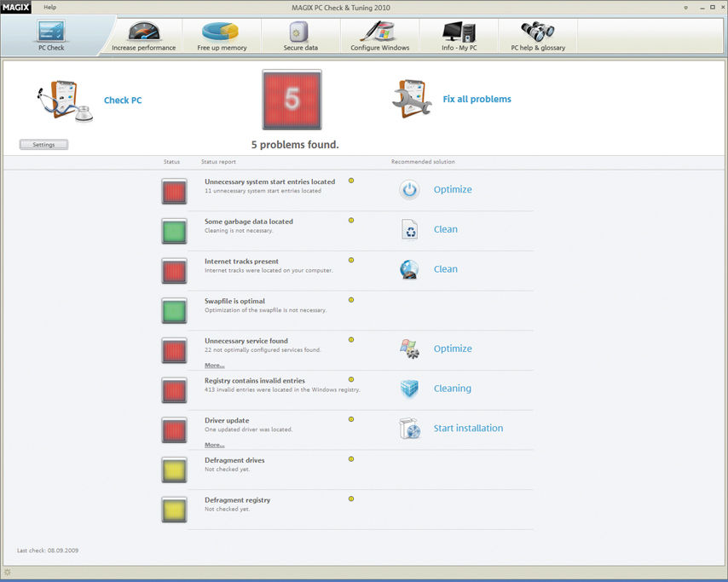This screenshot has height=582, width=728.
Task: Click the wrench Fix all problems icon
Action: pos(412,98)
